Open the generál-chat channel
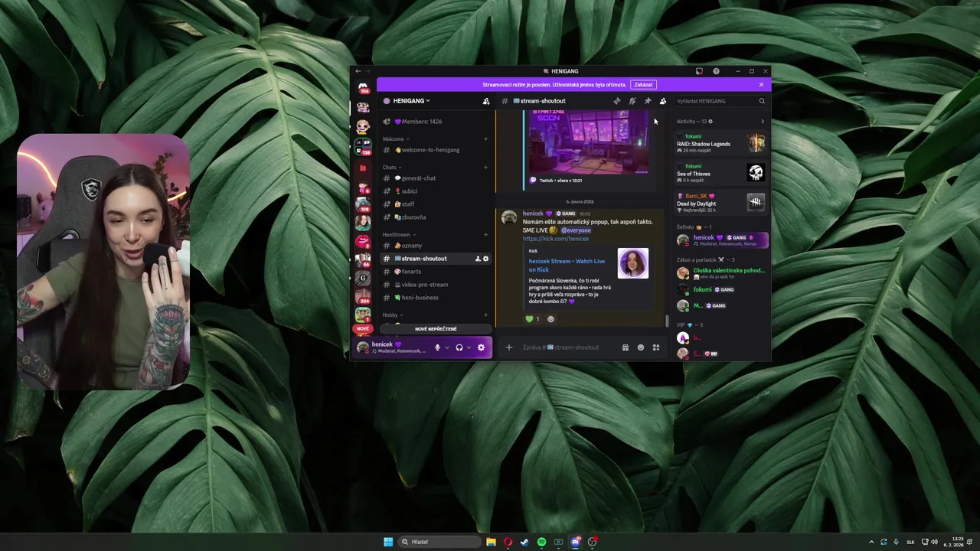 pos(436,178)
